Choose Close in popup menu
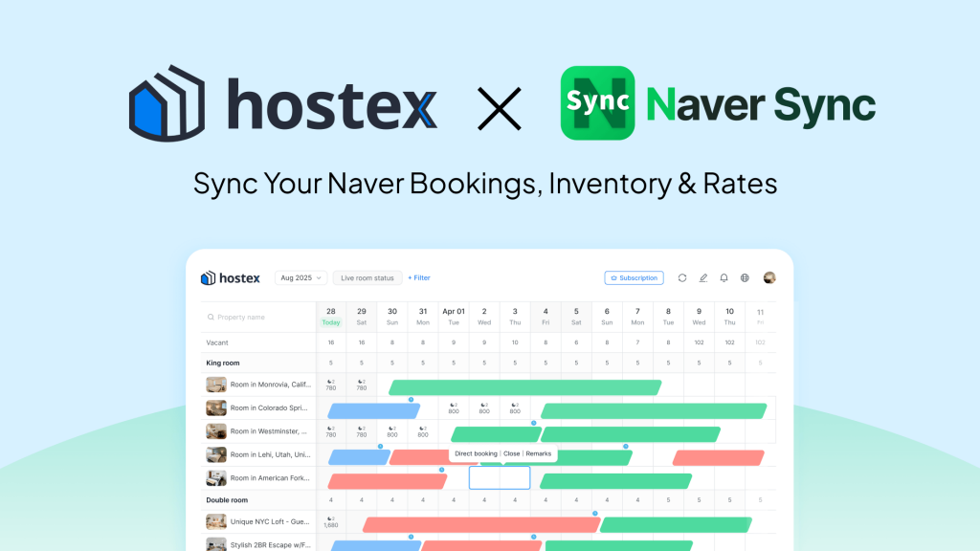Screen dimensions: 980x551 pyautogui.click(x=511, y=453)
